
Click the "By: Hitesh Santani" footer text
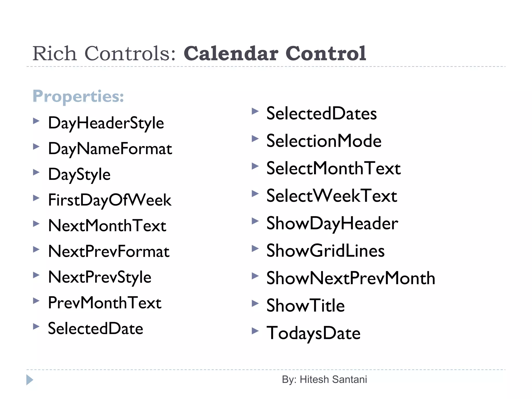[x=324, y=380]
